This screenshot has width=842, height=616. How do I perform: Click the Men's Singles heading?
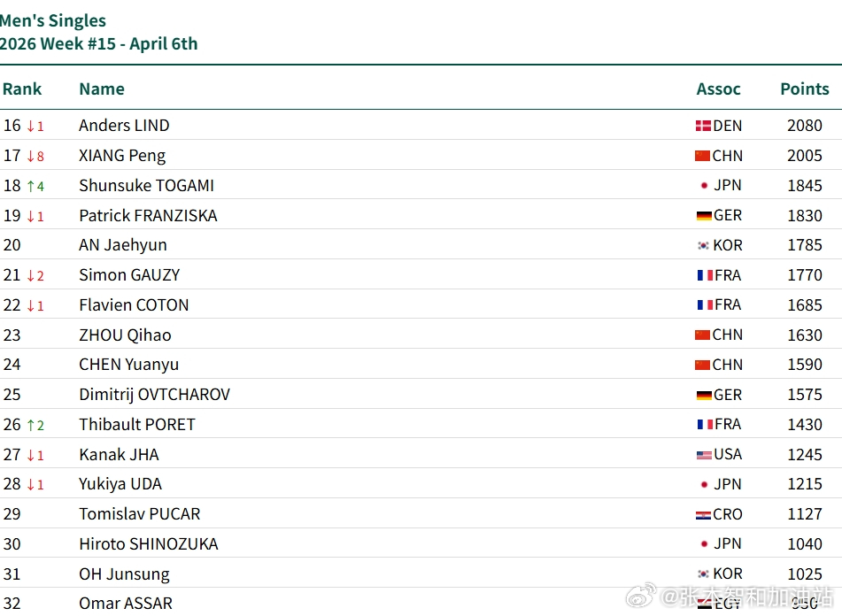point(53,20)
